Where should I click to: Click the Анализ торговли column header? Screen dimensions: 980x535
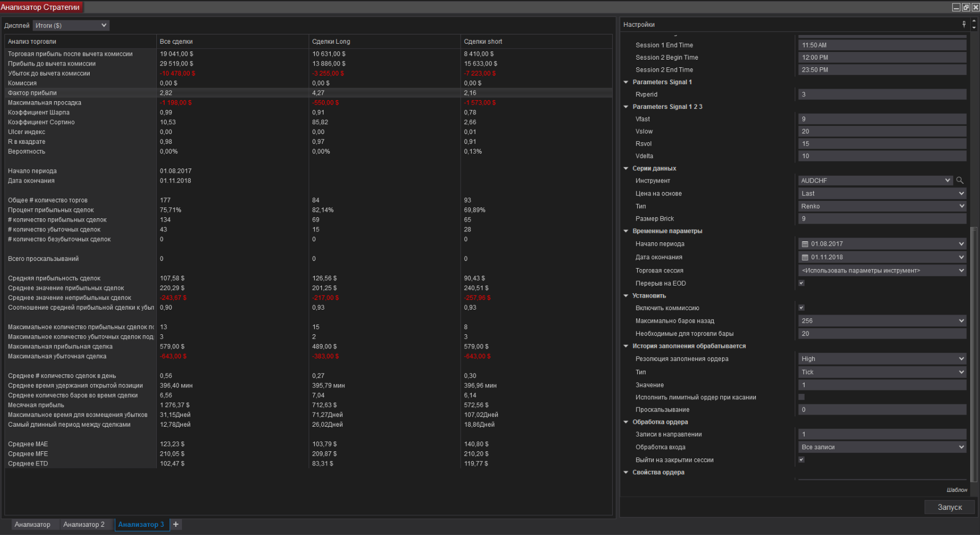coord(81,42)
